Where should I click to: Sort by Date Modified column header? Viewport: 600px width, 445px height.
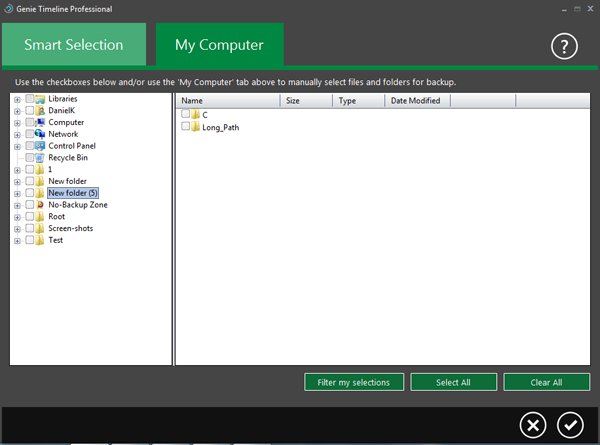pos(418,101)
